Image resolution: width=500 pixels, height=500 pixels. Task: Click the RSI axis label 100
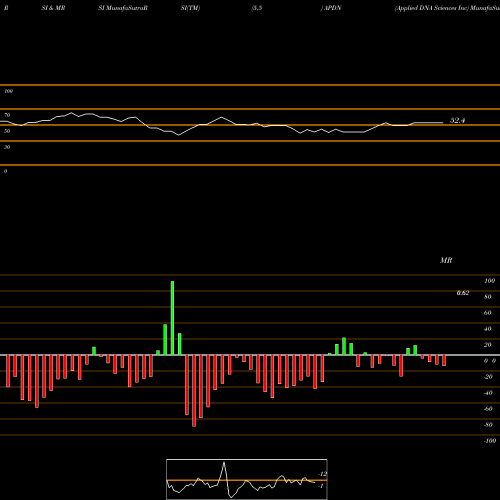coord(9,91)
